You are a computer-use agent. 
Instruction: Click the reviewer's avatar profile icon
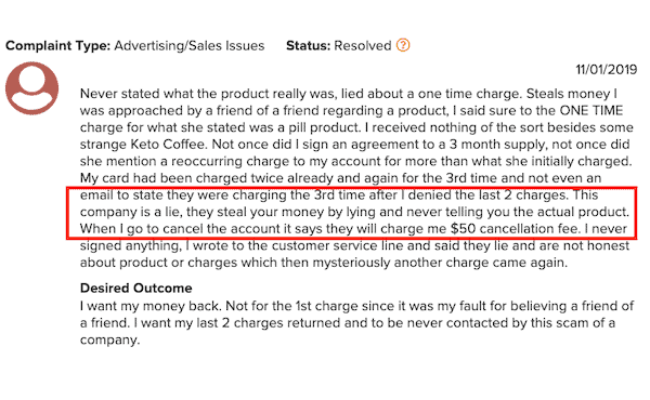tap(32, 88)
